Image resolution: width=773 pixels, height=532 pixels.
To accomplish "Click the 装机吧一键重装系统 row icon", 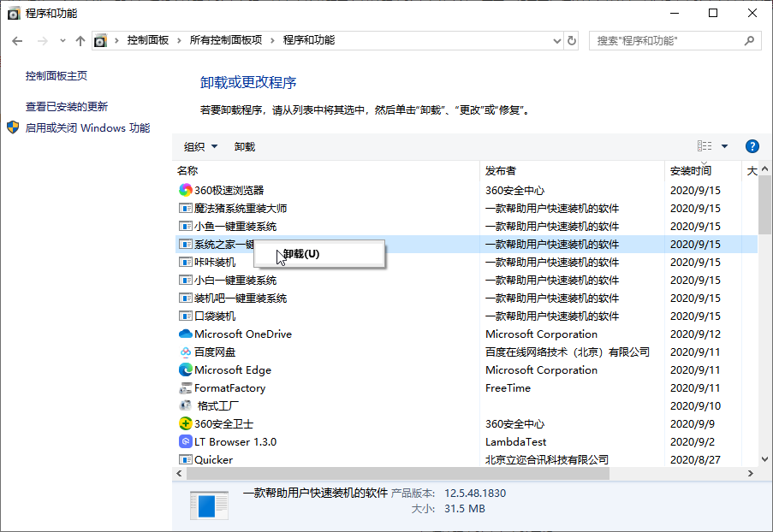I will [186, 298].
